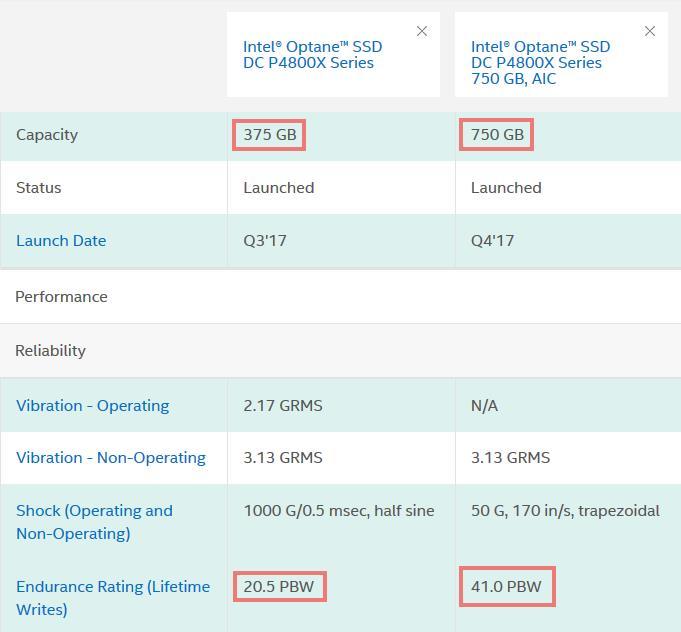Select 3.13 GRMS for the 375 GB drive
Image resolution: width=681 pixels, height=632 pixels.
[x=283, y=458]
